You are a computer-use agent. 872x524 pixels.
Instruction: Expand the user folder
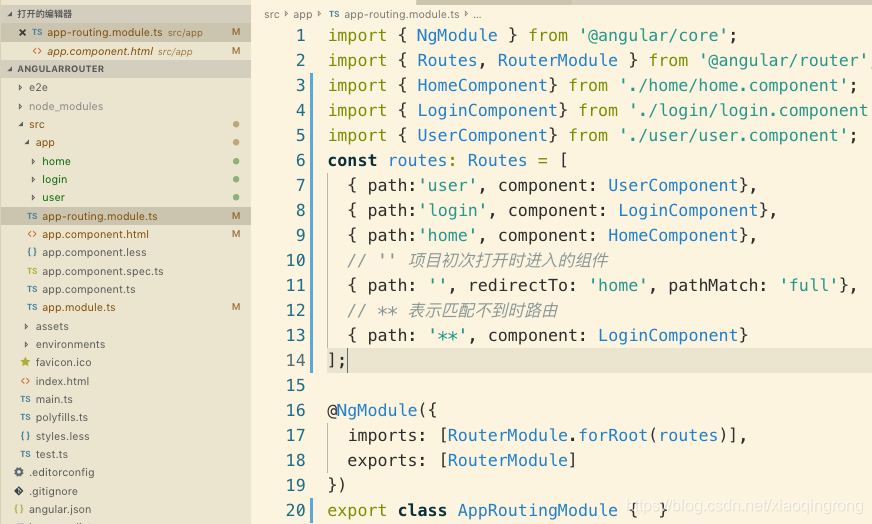point(33,197)
